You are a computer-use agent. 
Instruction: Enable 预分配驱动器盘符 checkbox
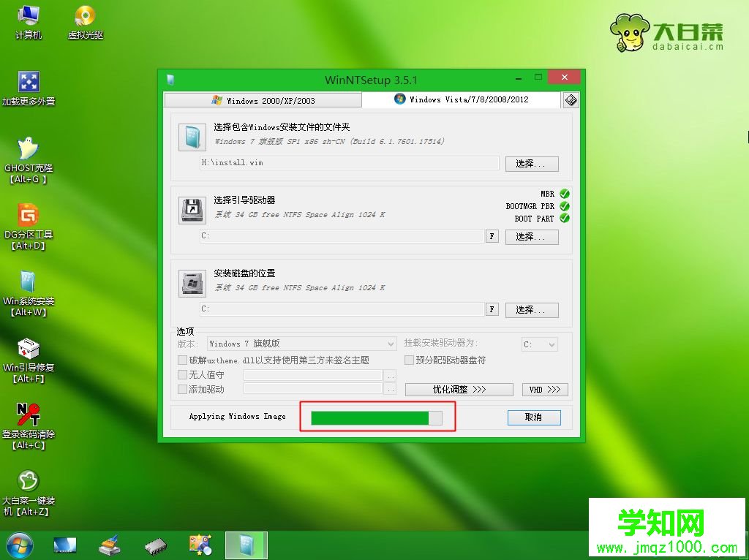[x=409, y=360]
